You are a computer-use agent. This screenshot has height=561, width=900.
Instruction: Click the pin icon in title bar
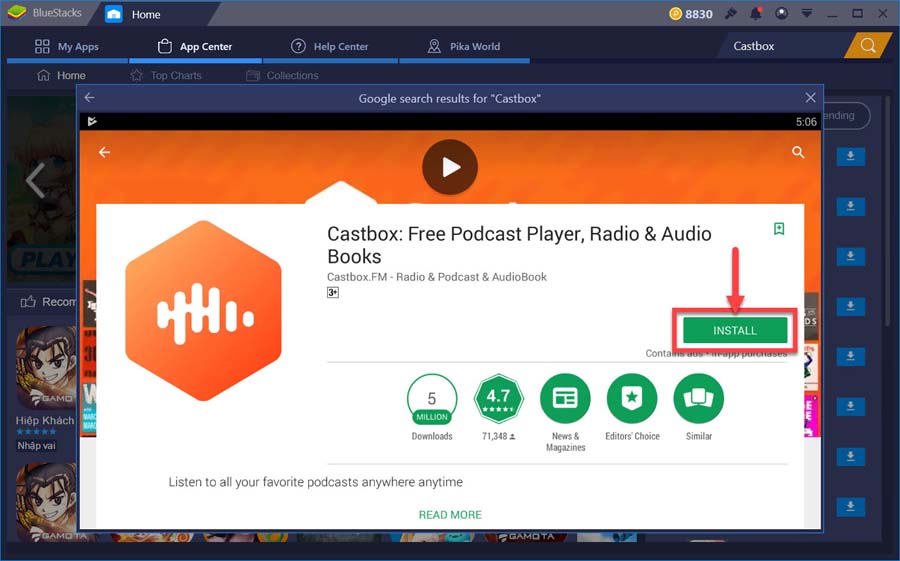click(730, 13)
